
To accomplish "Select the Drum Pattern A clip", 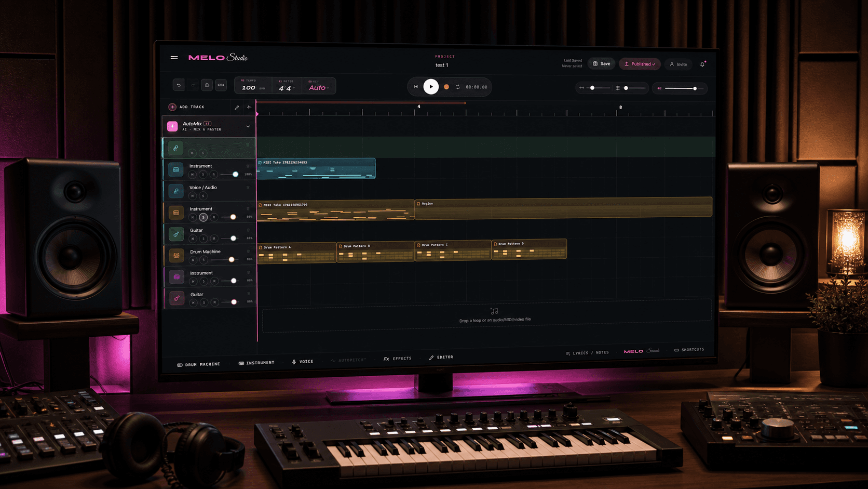I will click(x=297, y=253).
